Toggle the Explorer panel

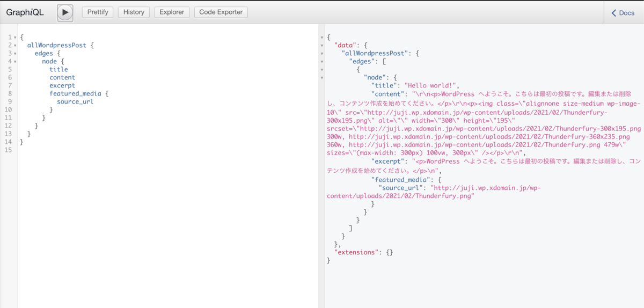(172, 12)
